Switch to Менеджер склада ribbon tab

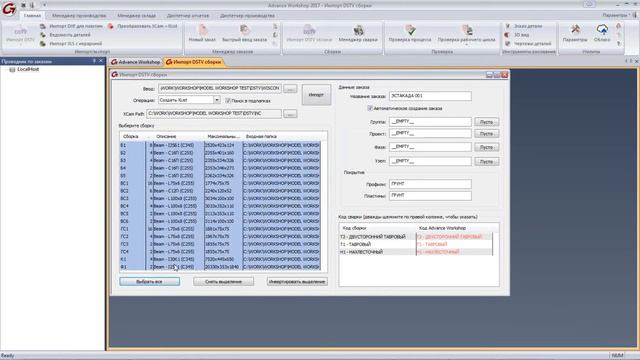point(136,16)
